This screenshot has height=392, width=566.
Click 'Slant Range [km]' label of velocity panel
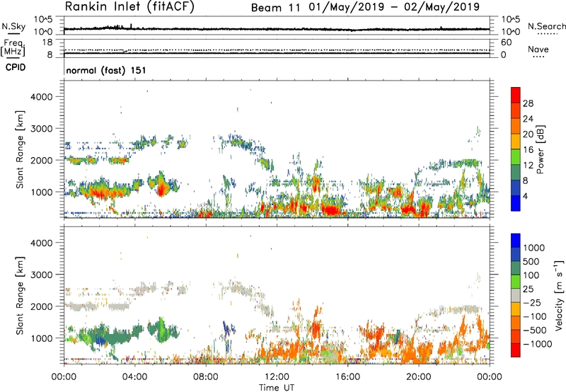tap(20, 295)
